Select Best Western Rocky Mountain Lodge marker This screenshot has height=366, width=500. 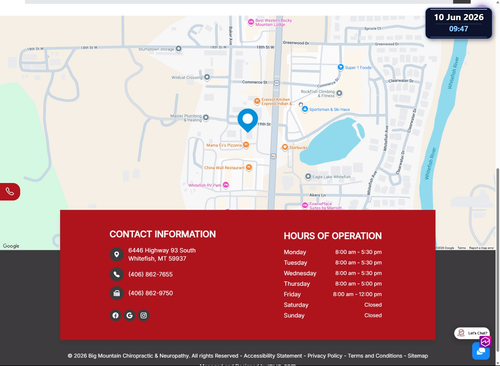pos(251,22)
